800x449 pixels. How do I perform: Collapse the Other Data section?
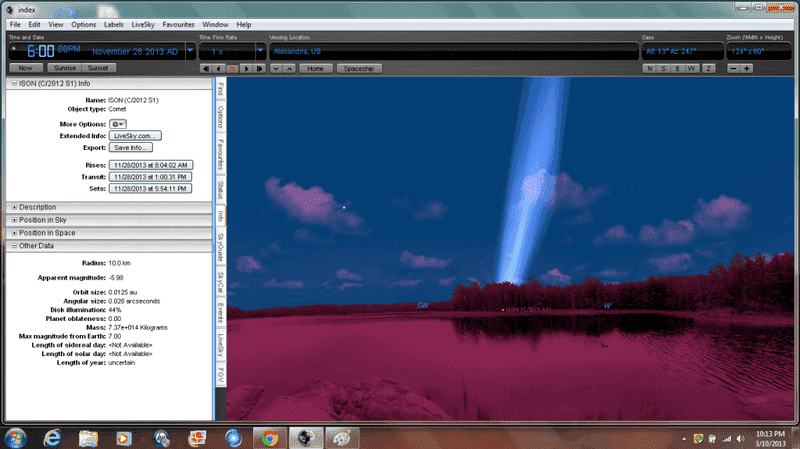click(x=14, y=245)
